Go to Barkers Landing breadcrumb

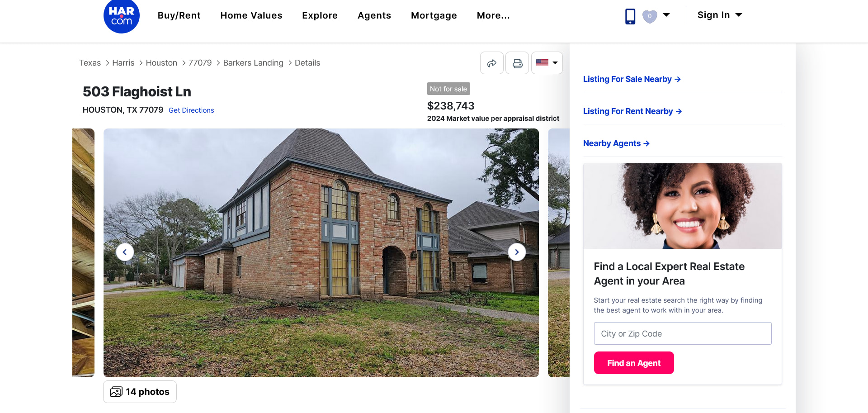point(253,63)
